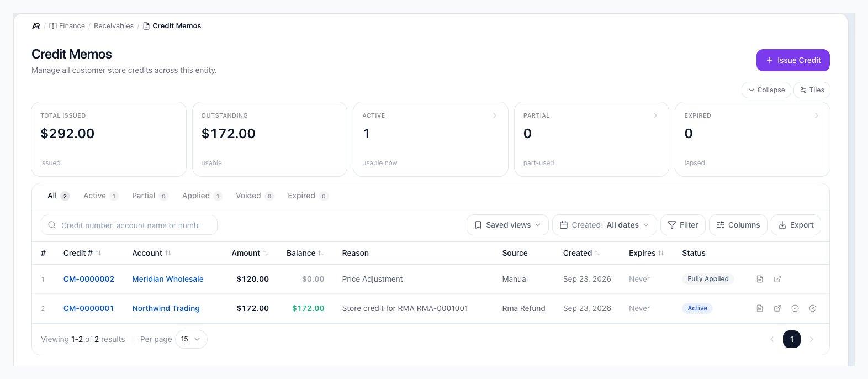Viewport: 868px width, 379px height.
Task: Sort by Balance column arrows
Action: pos(321,253)
